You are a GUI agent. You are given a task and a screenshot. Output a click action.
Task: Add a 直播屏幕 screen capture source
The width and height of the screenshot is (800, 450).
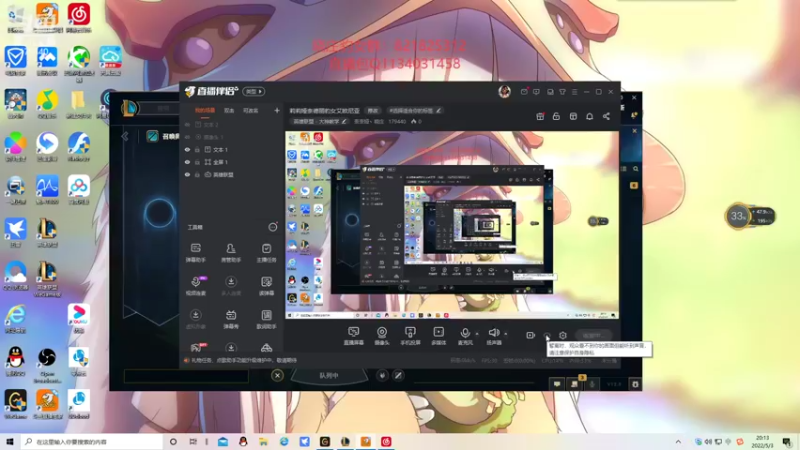click(354, 336)
